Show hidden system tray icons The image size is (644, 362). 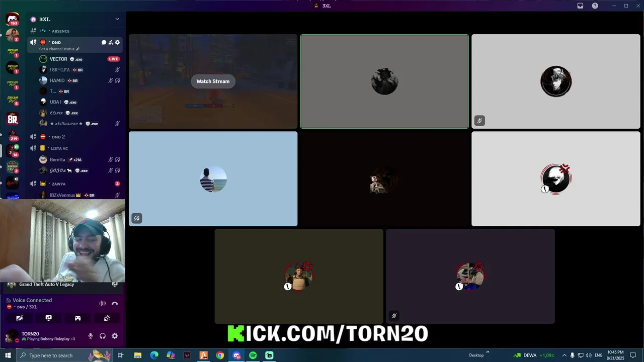(564, 355)
